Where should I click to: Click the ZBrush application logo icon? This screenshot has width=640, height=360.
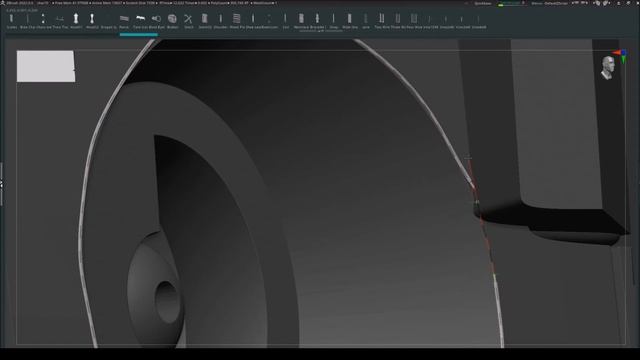3,3
